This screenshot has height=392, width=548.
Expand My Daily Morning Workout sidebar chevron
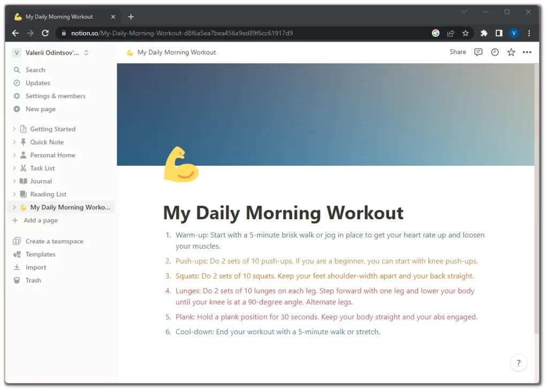(14, 207)
